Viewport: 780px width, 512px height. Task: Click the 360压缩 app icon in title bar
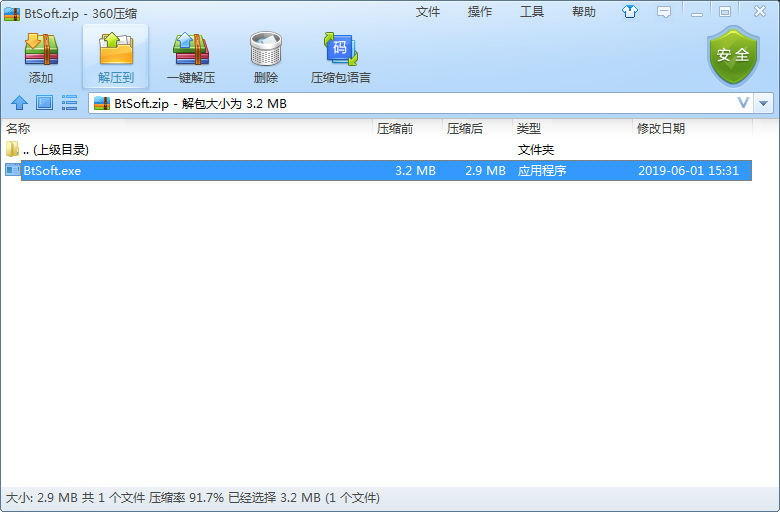click(x=12, y=13)
